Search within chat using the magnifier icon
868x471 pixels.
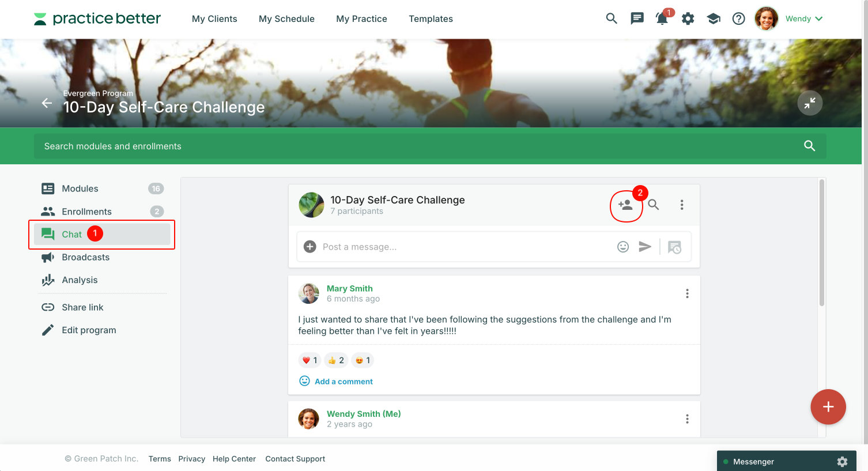[654, 205]
